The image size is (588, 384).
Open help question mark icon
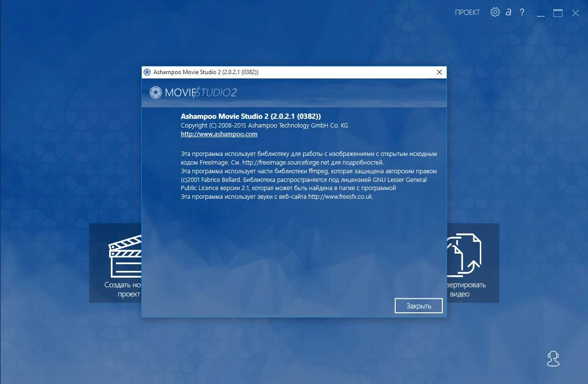pyautogui.click(x=522, y=13)
